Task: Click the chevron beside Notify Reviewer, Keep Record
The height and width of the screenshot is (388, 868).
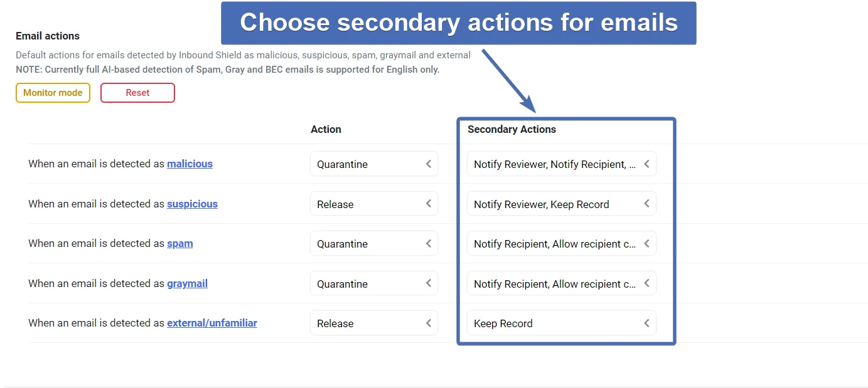Action: coord(646,204)
